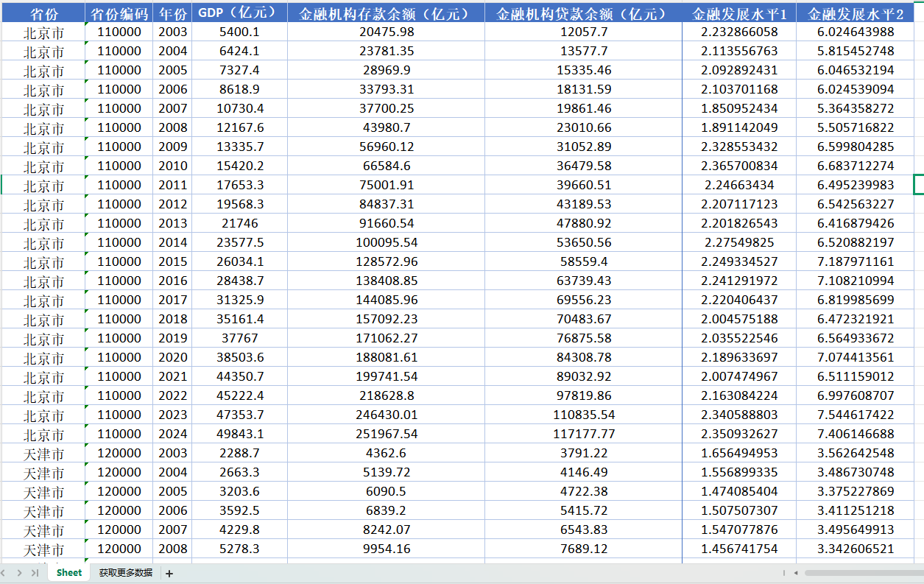Select the GDP（亿元） header cell
The height and width of the screenshot is (584, 924).
tap(239, 13)
